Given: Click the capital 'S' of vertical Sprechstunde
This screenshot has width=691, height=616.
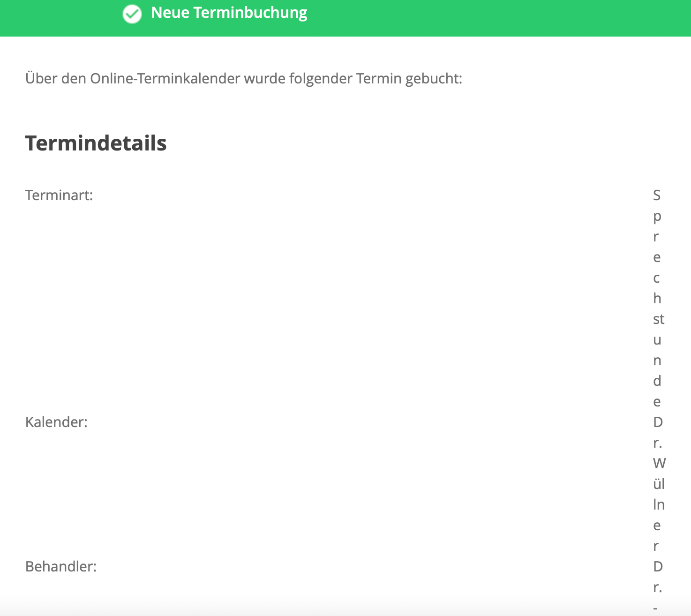Looking at the screenshot, I should click(x=657, y=195).
